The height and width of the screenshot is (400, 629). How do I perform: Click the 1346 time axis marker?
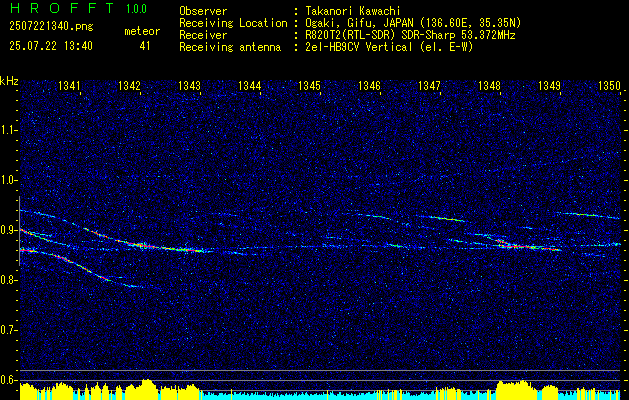point(369,85)
